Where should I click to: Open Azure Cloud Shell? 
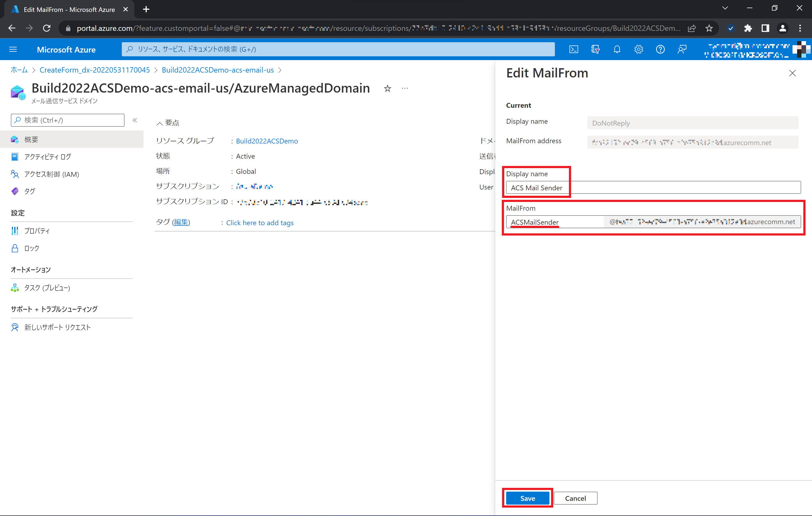[x=574, y=49]
